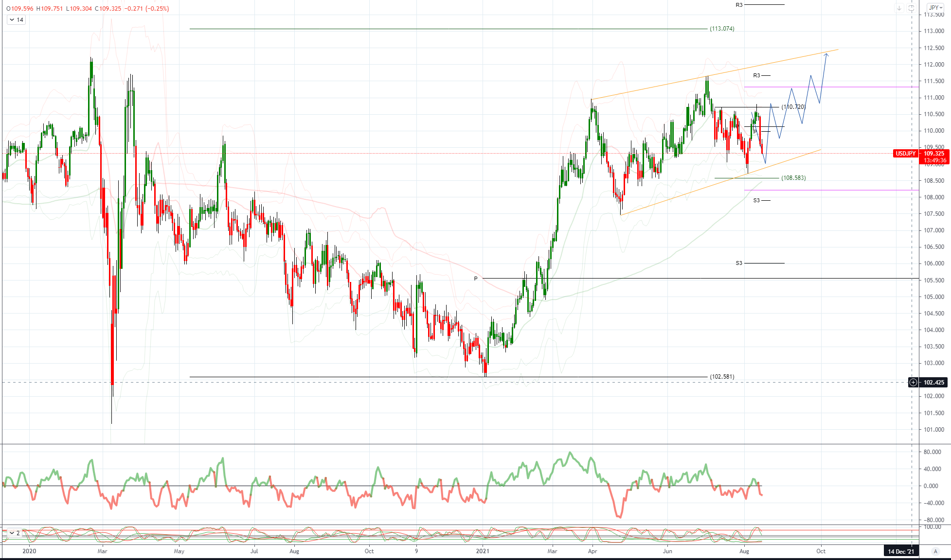Click the P pivot marker near 105.500
The width and height of the screenshot is (951, 560).
476,279
